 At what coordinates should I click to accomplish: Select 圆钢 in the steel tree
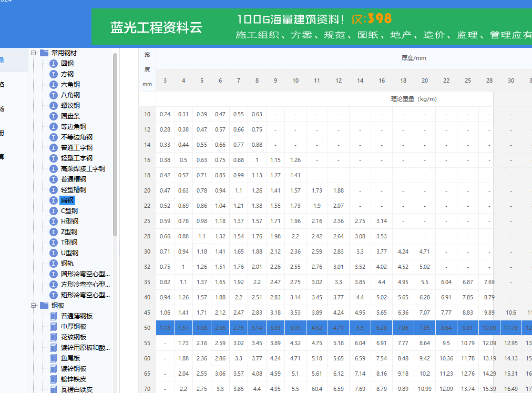pyautogui.click(x=67, y=64)
